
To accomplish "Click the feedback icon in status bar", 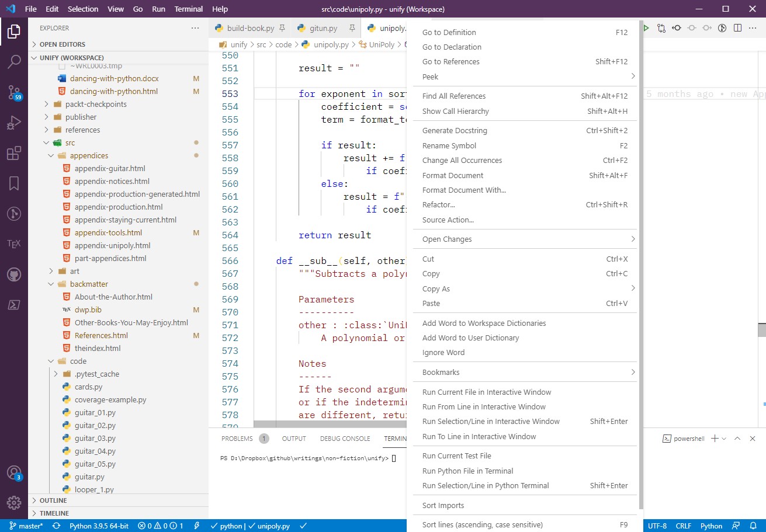I will click(736, 526).
